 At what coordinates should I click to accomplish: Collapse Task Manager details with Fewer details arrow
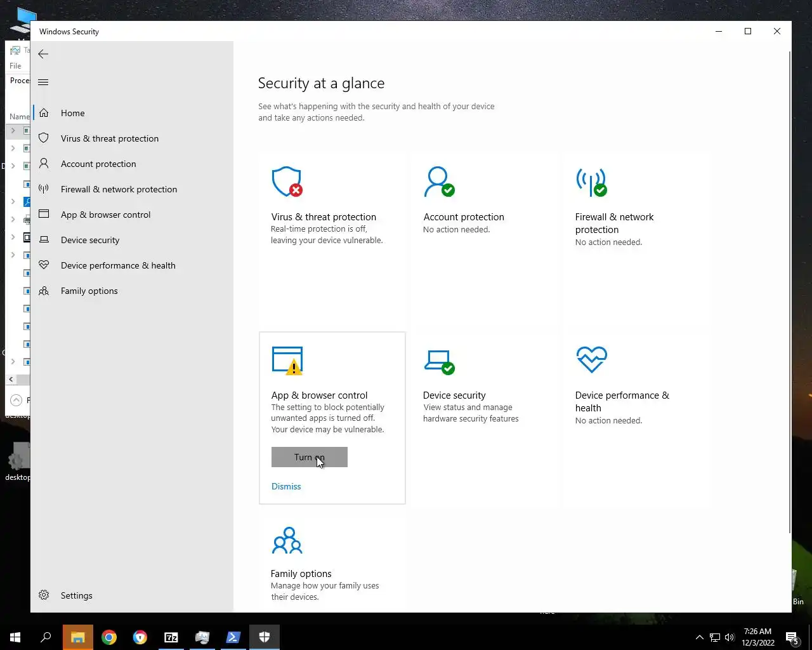[x=16, y=400]
